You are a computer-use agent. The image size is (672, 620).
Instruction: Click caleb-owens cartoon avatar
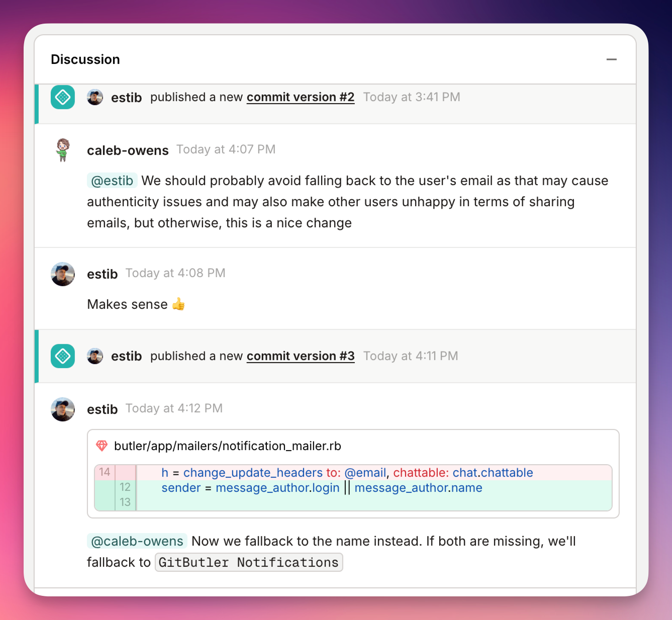(x=63, y=150)
